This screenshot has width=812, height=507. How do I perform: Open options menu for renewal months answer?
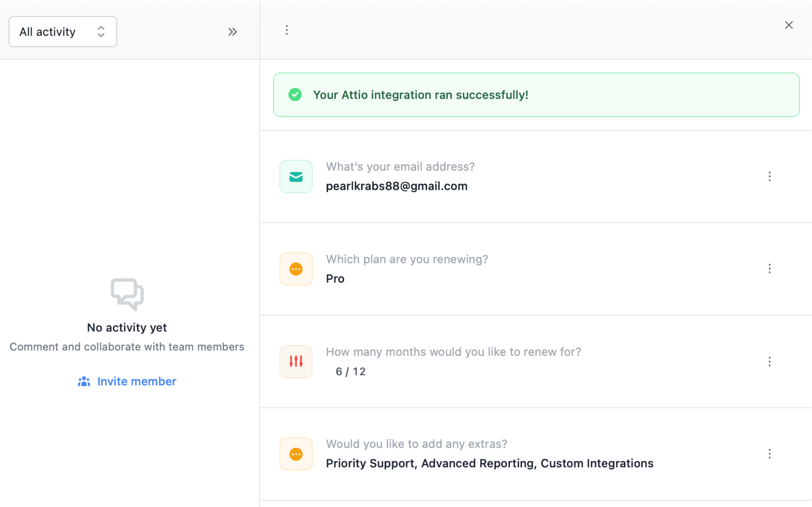769,362
